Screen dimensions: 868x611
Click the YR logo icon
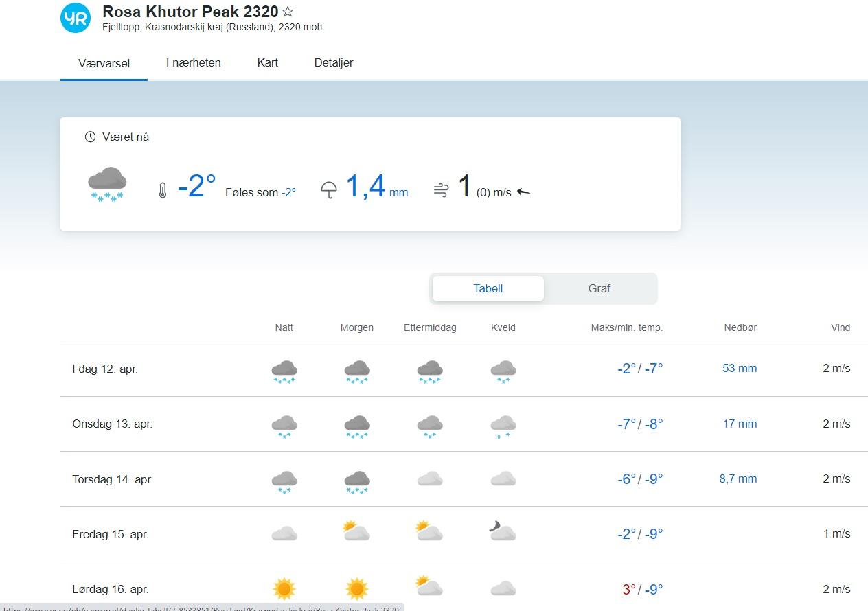point(76,19)
